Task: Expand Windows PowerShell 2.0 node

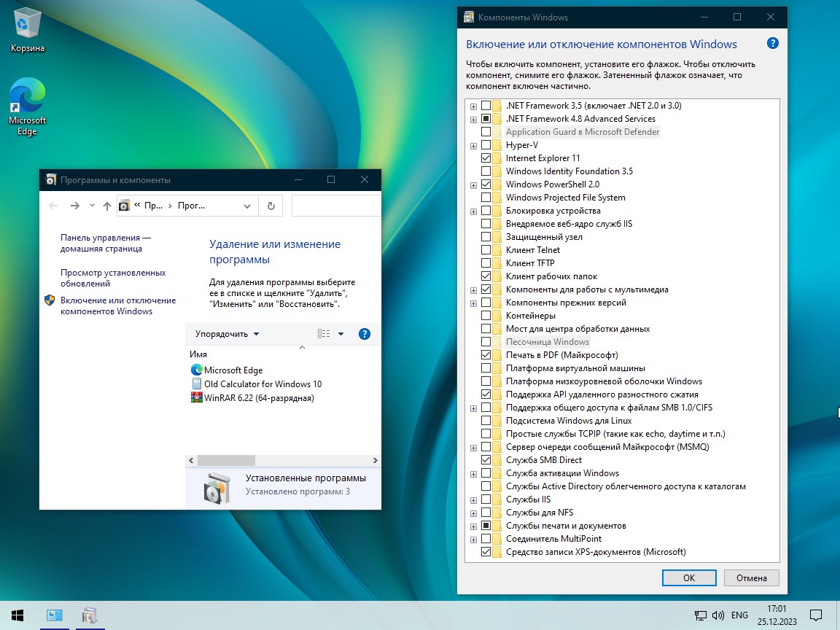Action: tap(473, 184)
